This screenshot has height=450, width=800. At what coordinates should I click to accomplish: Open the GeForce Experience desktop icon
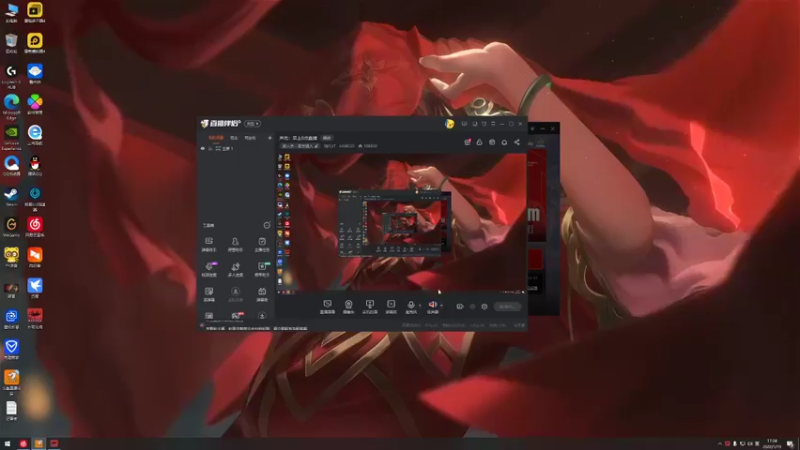pos(11,137)
